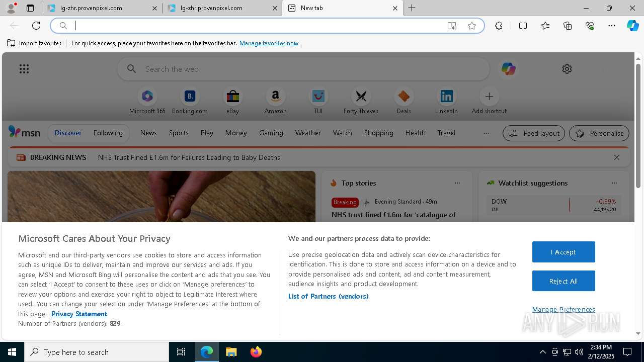Refresh the page

pyautogui.click(x=36, y=26)
